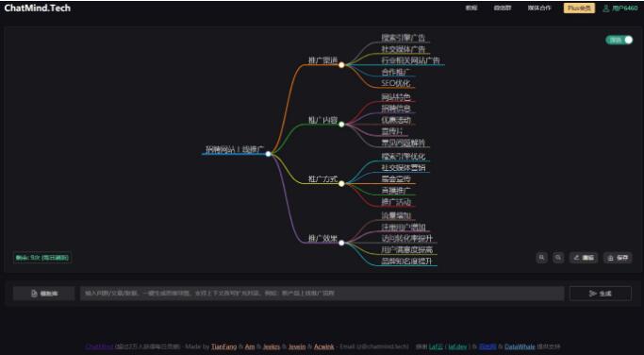Click the yellow Plus会员 button
Image resolution: width=644 pixels, height=355 pixels.
[579, 8]
